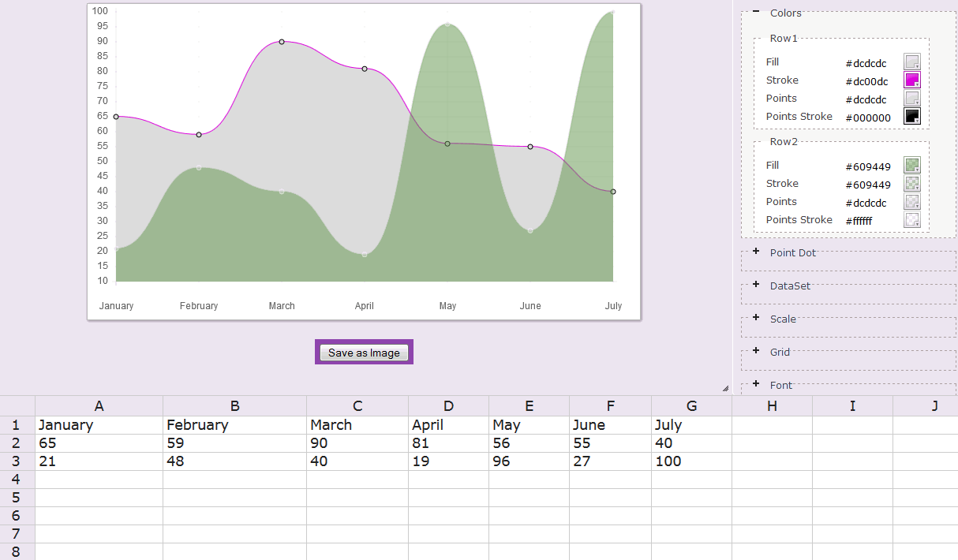Screen dimensions: 958x560
Task: Open Row1 Fill color picker swatch
Action: pyautogui.click(x=911, y=62)
